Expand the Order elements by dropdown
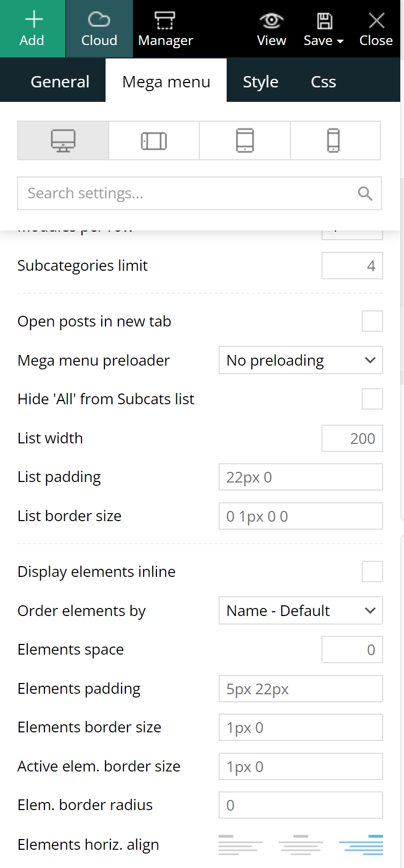 (301, 611)
